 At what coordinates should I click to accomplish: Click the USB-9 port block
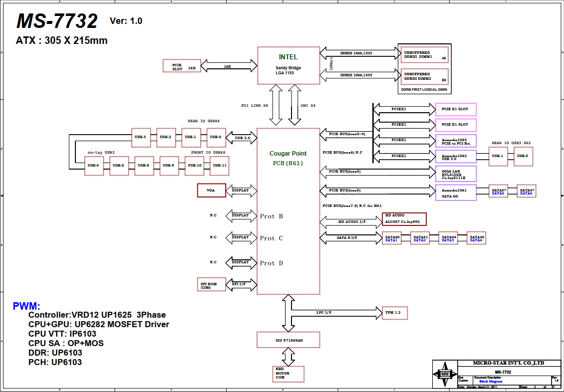(169, 166)
